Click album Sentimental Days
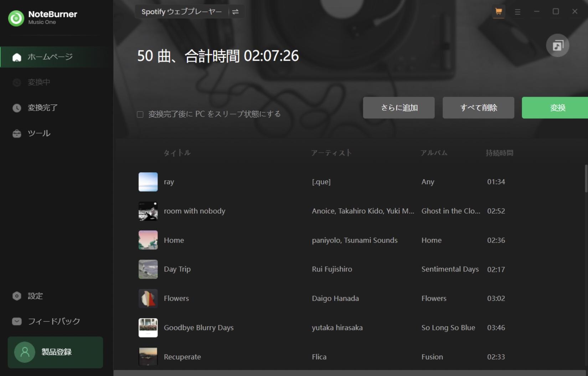This screenshot has width=588, height=376. (x=450, y=269)
